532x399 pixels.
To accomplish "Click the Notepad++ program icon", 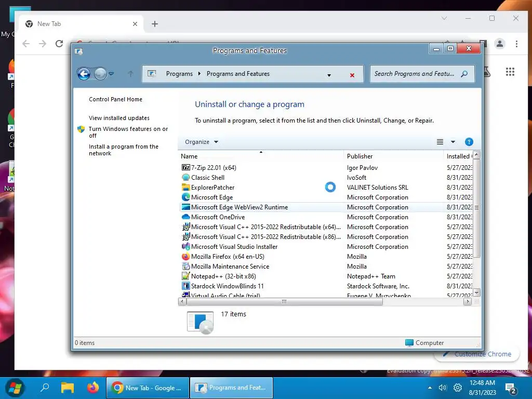I will pos(185,276).
